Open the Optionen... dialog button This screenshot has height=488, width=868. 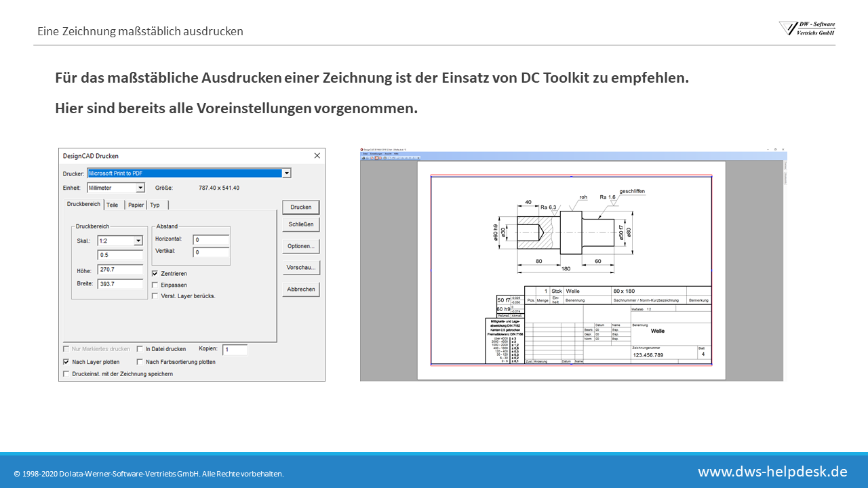tap(300, 246)
